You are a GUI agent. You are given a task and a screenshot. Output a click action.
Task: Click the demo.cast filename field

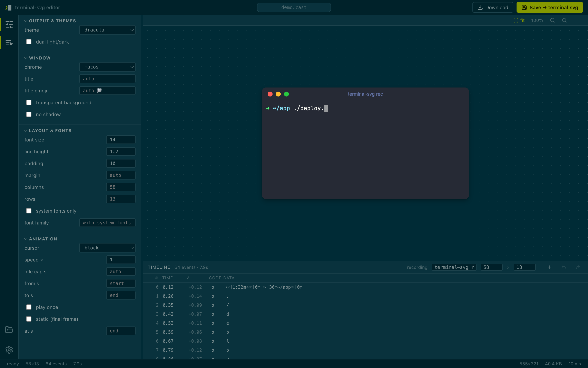pos(294,8)
